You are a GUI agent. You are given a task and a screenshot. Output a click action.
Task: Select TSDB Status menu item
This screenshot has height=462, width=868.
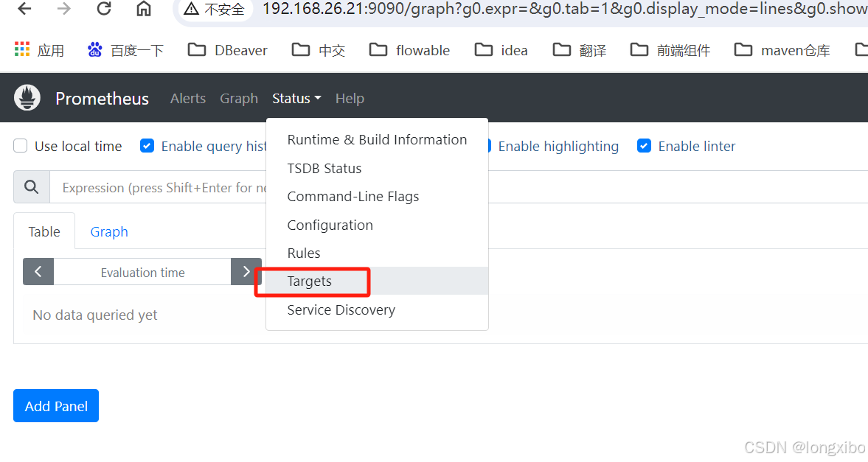pos(377,168)
